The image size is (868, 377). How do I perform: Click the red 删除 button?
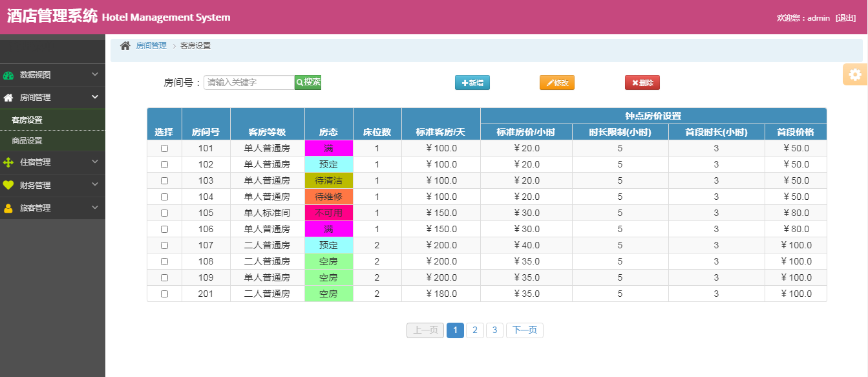click(x=642, y=83)
